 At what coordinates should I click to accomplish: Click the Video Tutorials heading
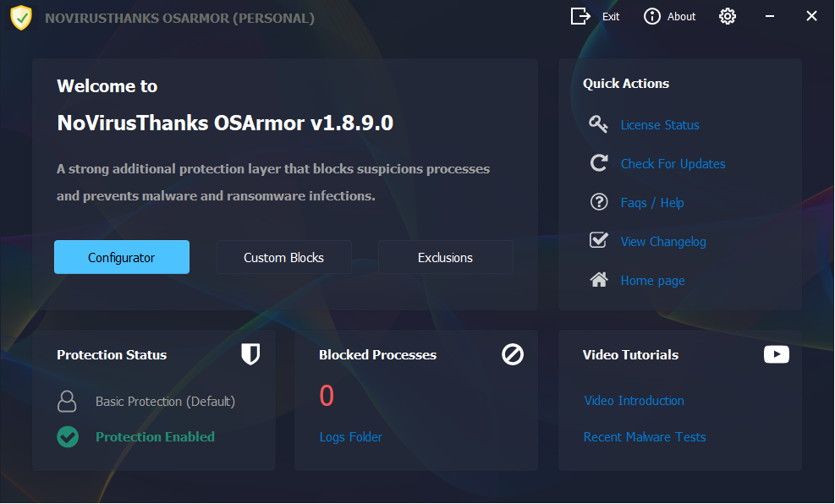click(x=630, y=355)
